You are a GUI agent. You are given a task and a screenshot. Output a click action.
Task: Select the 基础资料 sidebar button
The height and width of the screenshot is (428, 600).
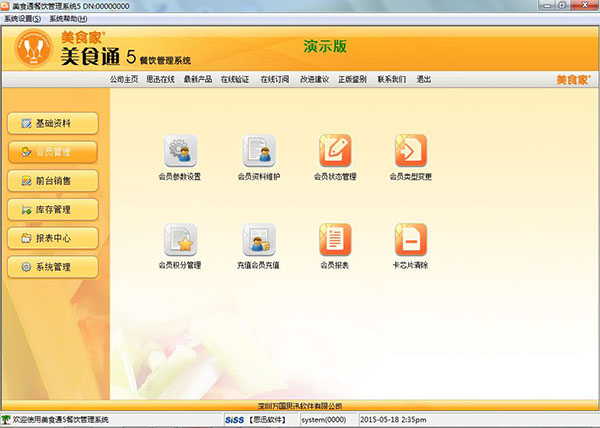[x=53, y=123]
